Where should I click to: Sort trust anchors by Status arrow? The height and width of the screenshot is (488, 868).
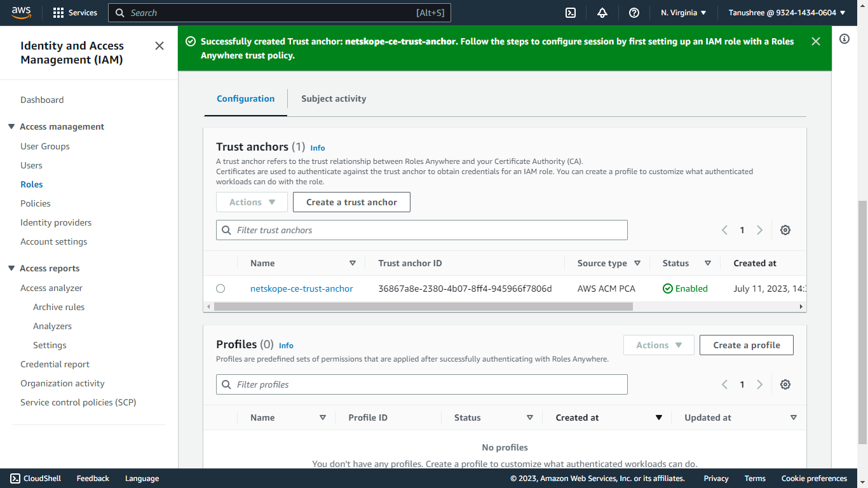[707, 263]
